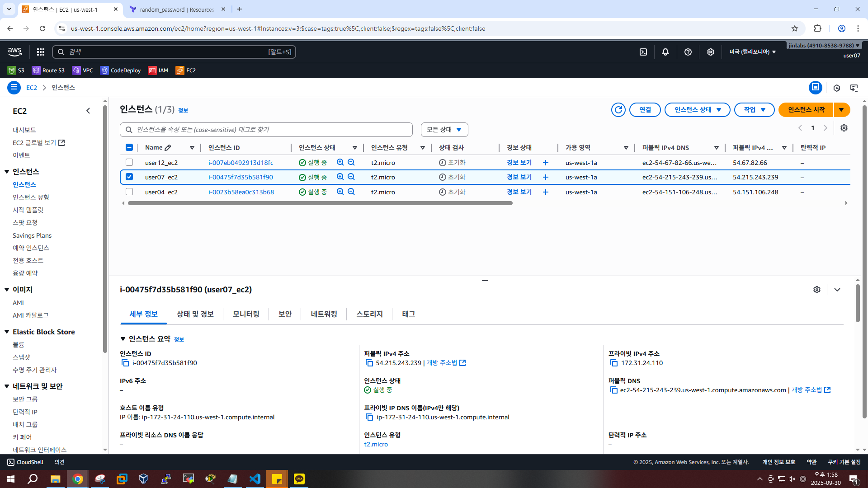868x488 pixels.
Task: Select the user12_ec2 instance checkbox
Action: pyautogui.click(x=129, y=162)
